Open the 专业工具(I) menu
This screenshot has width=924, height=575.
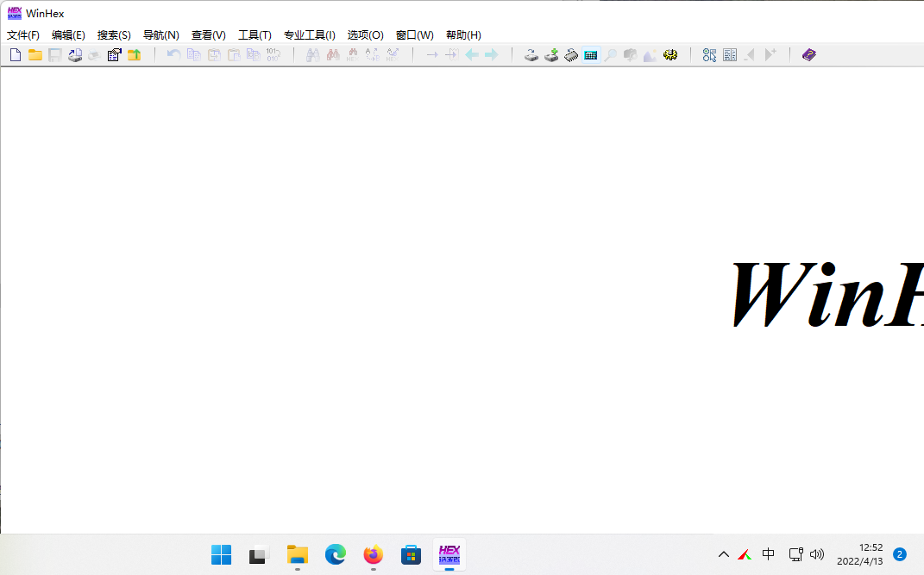click(x=310, y=35)
